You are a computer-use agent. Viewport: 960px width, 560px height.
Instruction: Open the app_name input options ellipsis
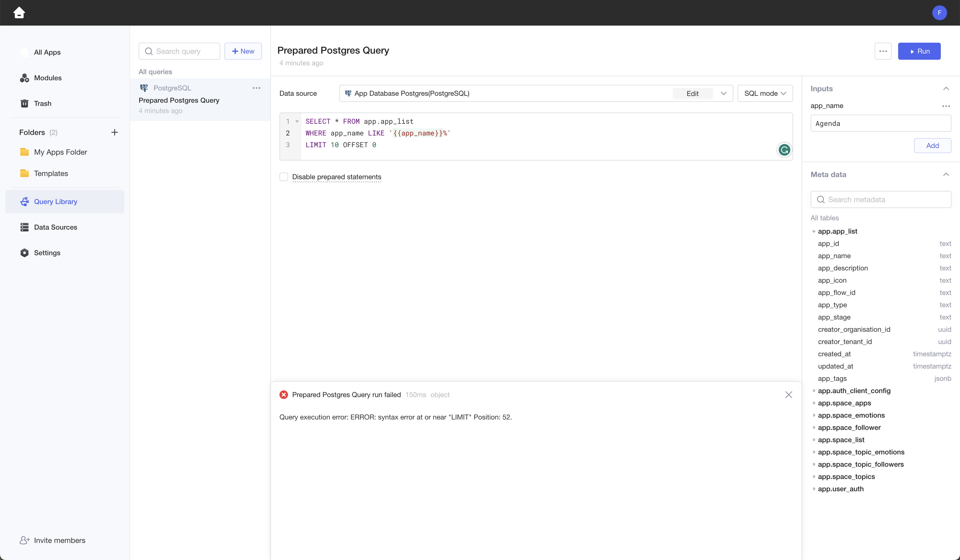[946, 106]
